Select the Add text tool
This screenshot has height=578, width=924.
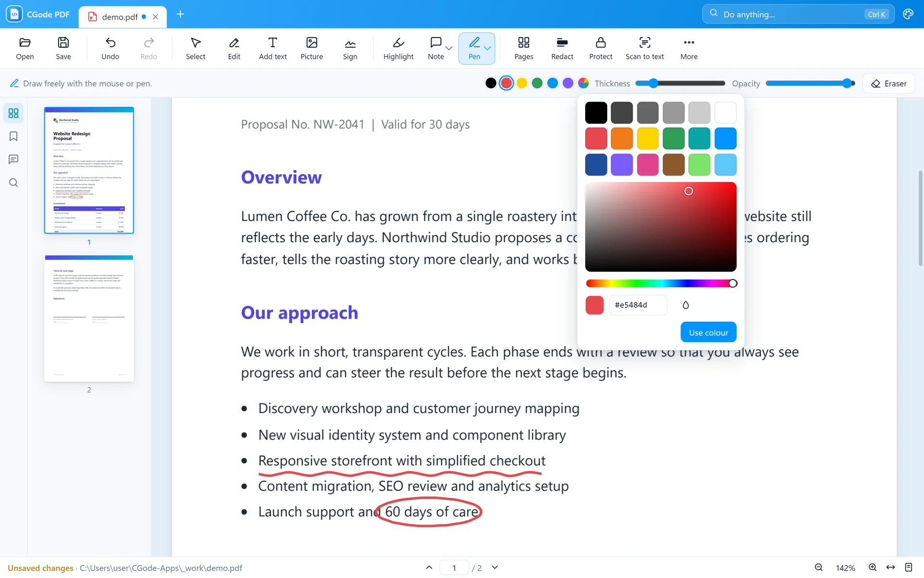pyautogui.click(x=273, y=48)
